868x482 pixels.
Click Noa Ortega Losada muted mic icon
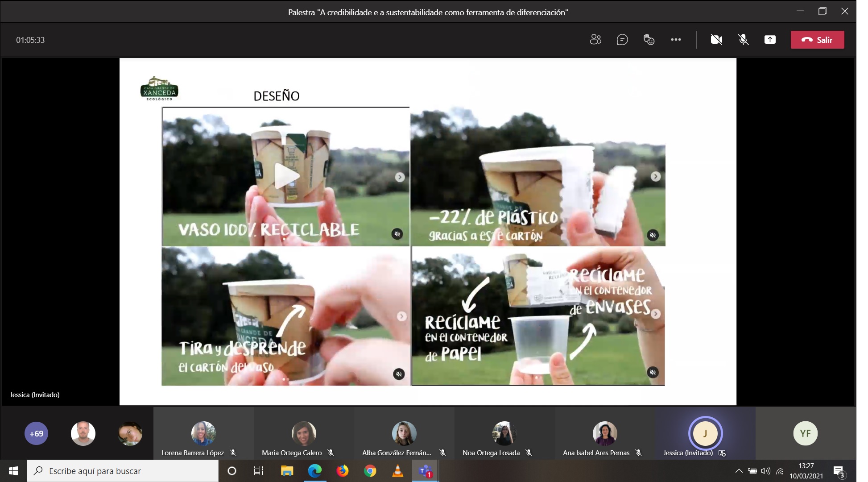(529, 453)
